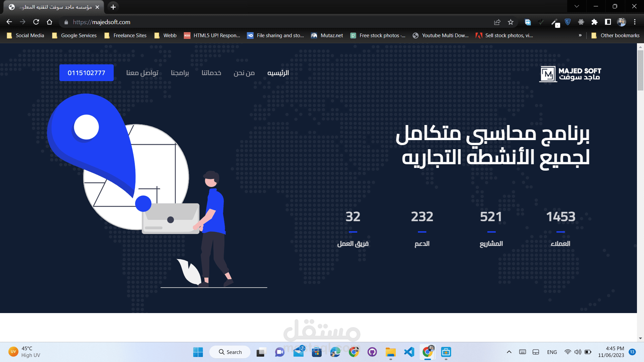Image resolution: width=644 pixels, height=362 pixels.
Task: Launch Visual Studio Code from the taskbar
Action: pyautogui.click(x=409, y=352)
